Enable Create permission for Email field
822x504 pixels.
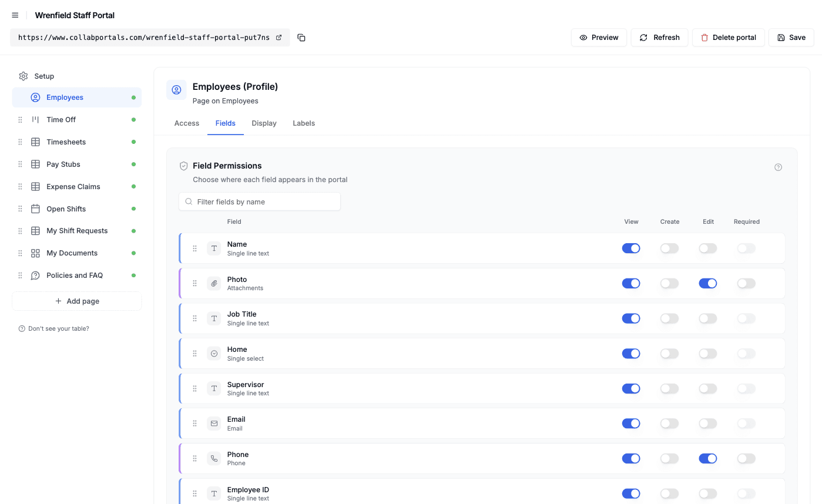click(669, 424)
